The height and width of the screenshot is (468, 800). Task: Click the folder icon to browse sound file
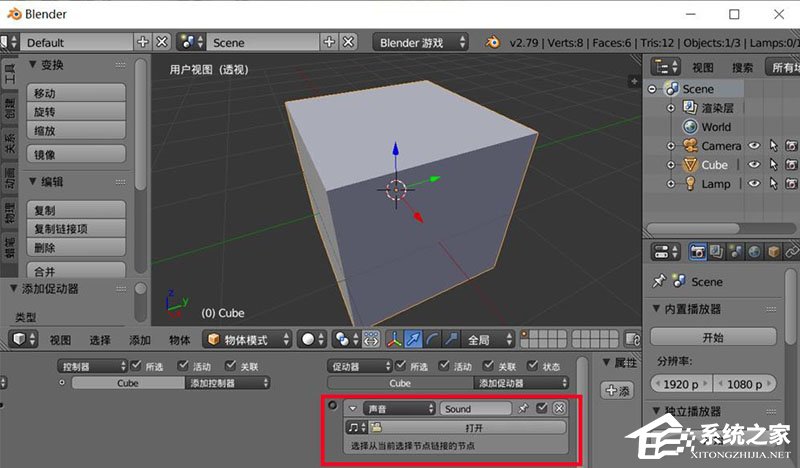[379, 427]
